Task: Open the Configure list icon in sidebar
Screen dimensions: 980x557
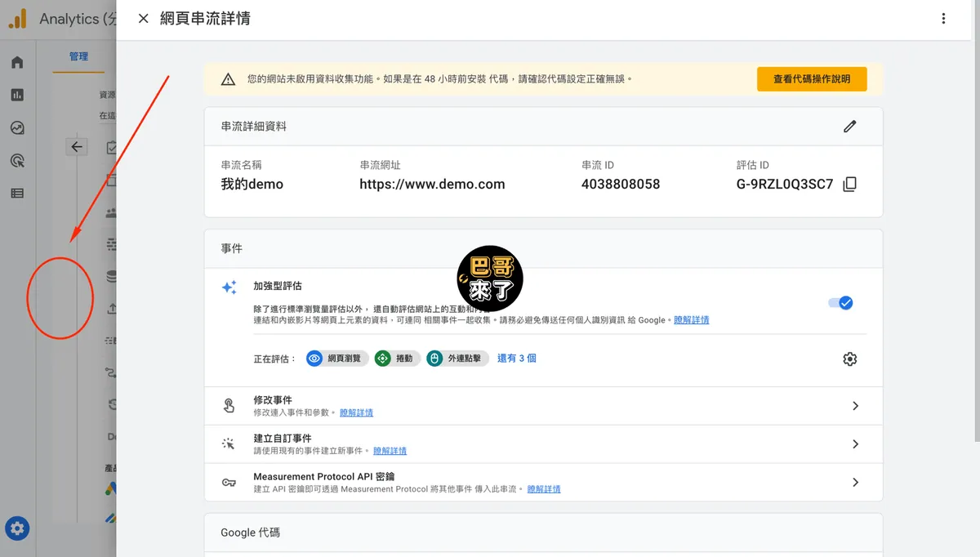Action: [x=17, y=194]
